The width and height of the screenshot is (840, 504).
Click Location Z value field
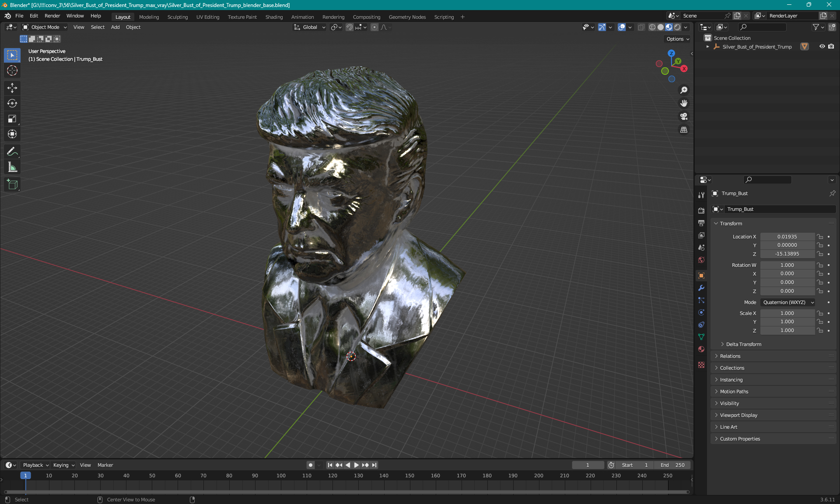pos(787,254)
